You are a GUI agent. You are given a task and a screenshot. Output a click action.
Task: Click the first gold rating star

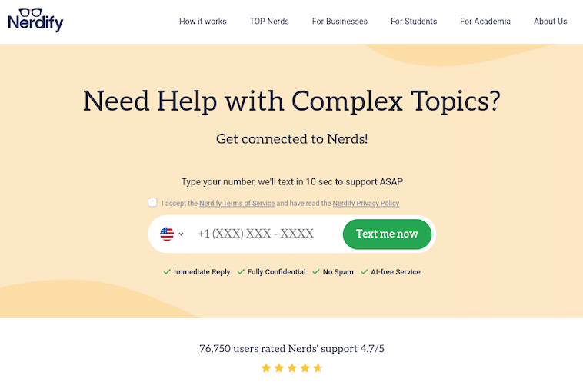click(266, 368)
